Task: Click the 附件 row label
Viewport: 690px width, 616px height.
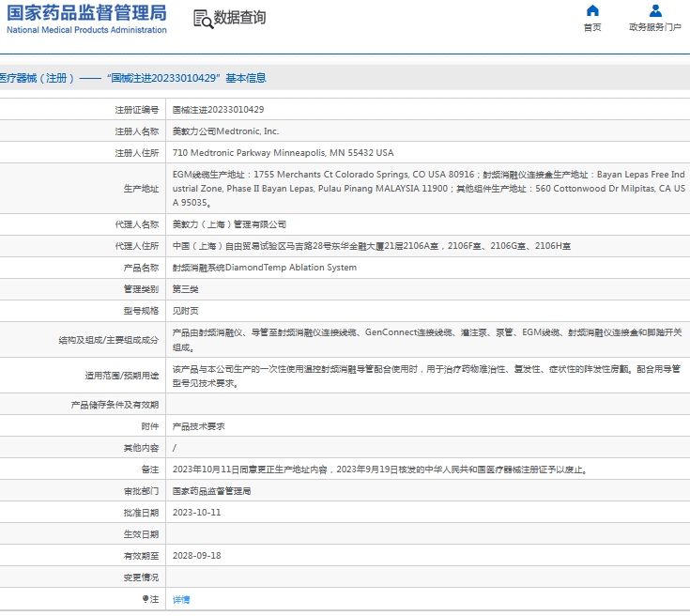Action: click(x=150, y=426)
